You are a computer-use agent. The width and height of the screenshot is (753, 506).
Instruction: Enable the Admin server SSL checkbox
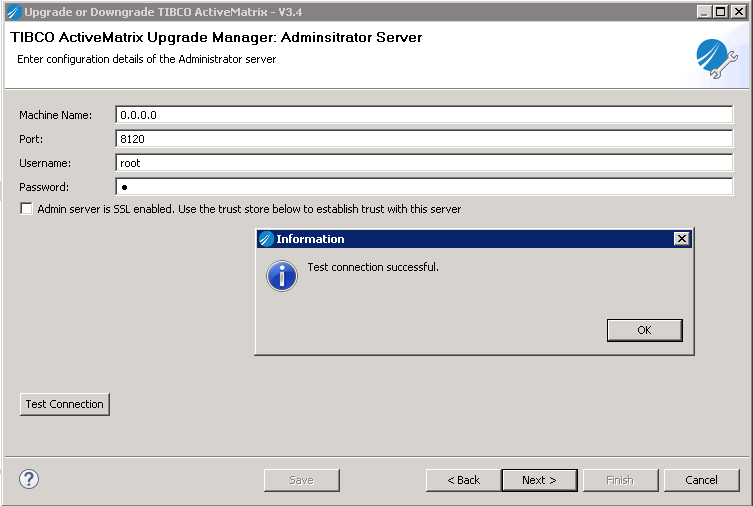tap(26, 209)
